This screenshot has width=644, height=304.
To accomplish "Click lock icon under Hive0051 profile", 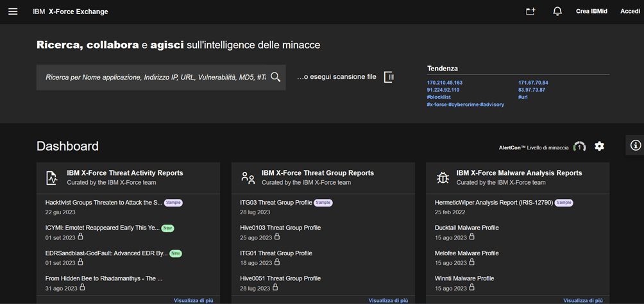I will pyautogui.click(x=275, y=287).
